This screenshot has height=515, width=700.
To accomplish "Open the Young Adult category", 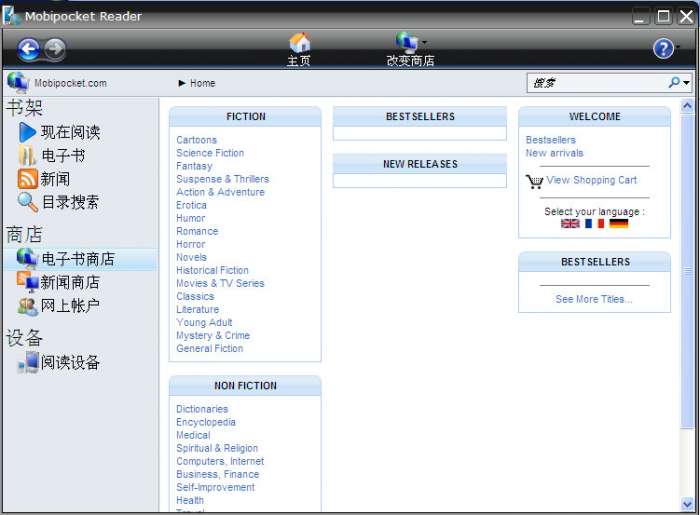I will (204, 322).
